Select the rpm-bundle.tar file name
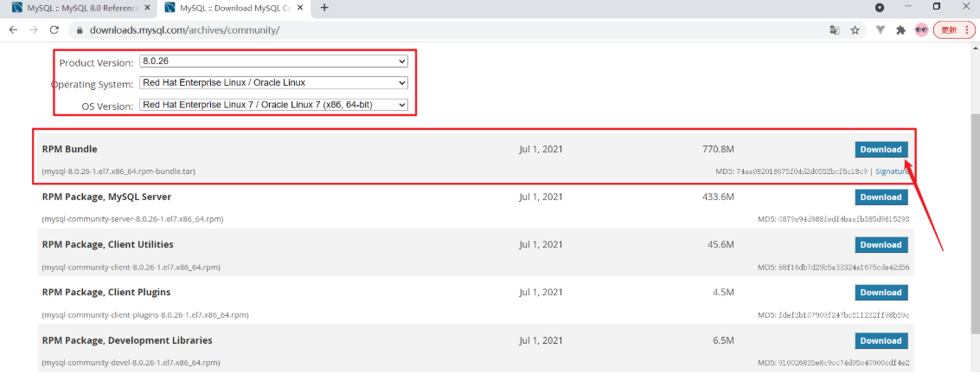980x381 pixels. click(118, 171)
